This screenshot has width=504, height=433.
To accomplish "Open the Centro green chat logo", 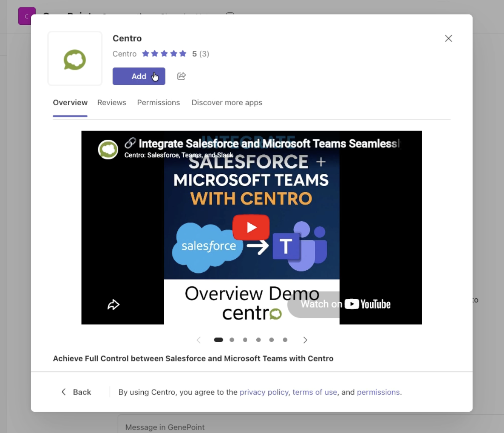I will [x=75, y=59].
